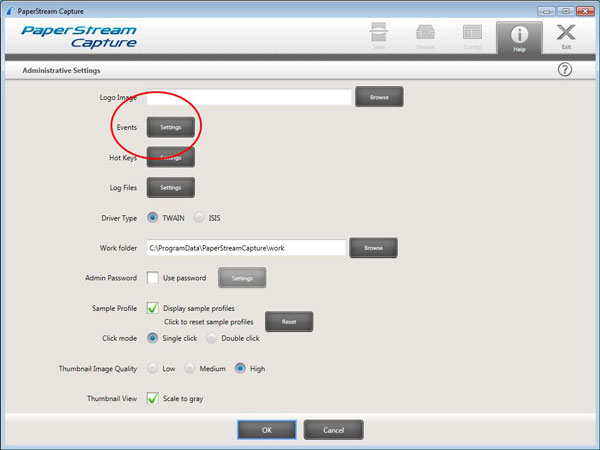Viewport: 600px width, 450px height.
Task: Toggle Display sample profiles checkbox
Action: coord(153,308)
